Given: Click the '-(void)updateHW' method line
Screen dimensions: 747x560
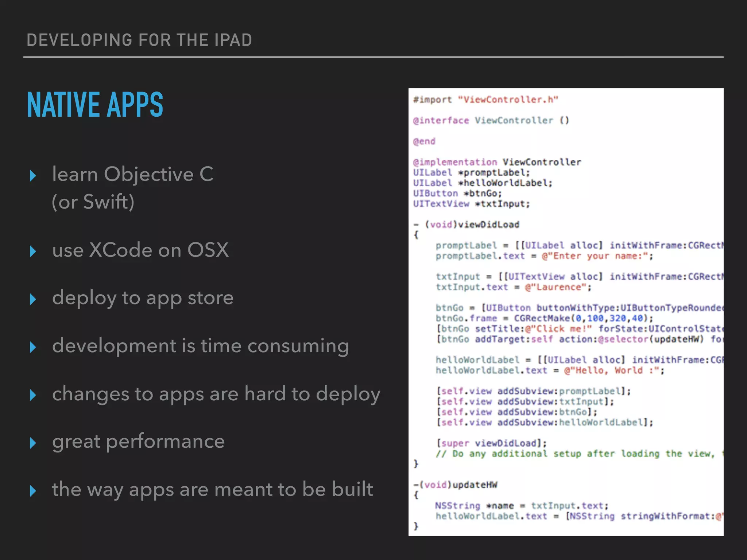Looking at the screenshot, I should [x=455, y=485].
